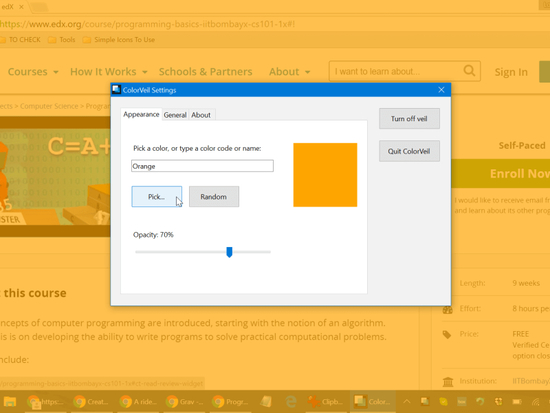The height and width of the screenshot is (413, 550).
Task: Click the opacity slider handle
Action: click(229, 252)
